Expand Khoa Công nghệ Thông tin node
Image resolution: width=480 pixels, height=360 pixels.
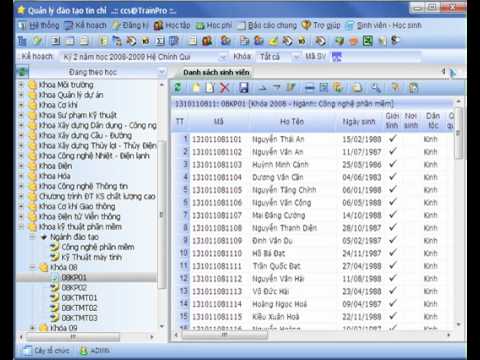pyautogui.click(x=21, y=186)
